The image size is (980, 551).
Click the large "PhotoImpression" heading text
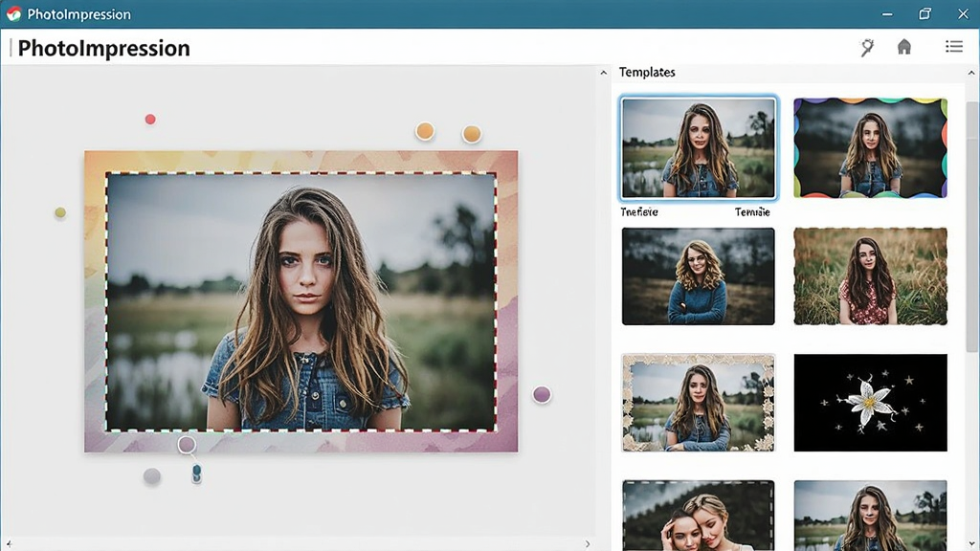103,48
